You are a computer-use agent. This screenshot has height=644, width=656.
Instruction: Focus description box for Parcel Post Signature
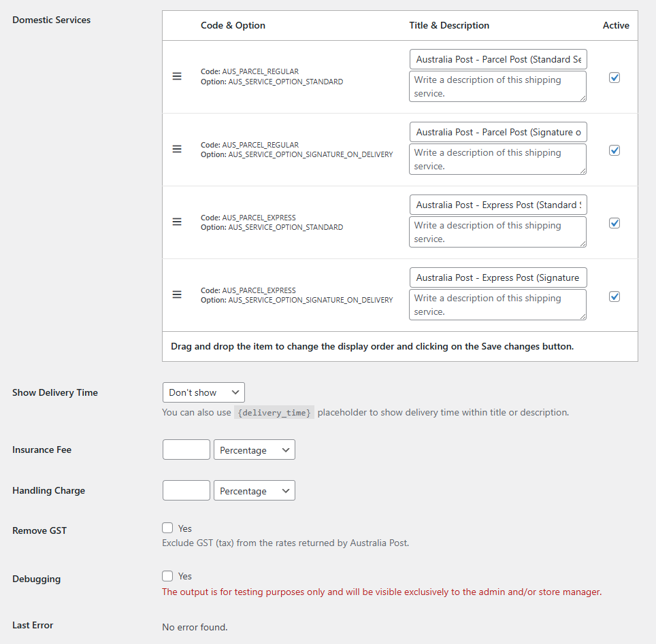[x=498, y=159]
